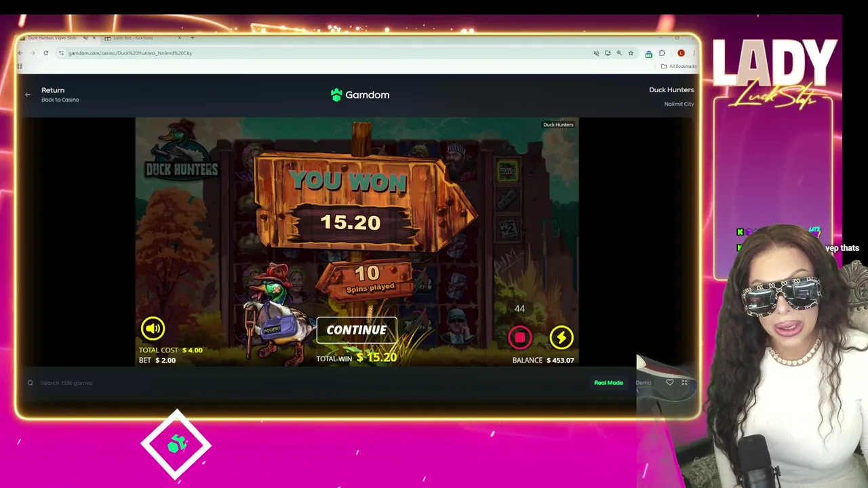868x488 pixels.
Task: Toggle fullscreen with the expand arrows icon
Action: 684,383
